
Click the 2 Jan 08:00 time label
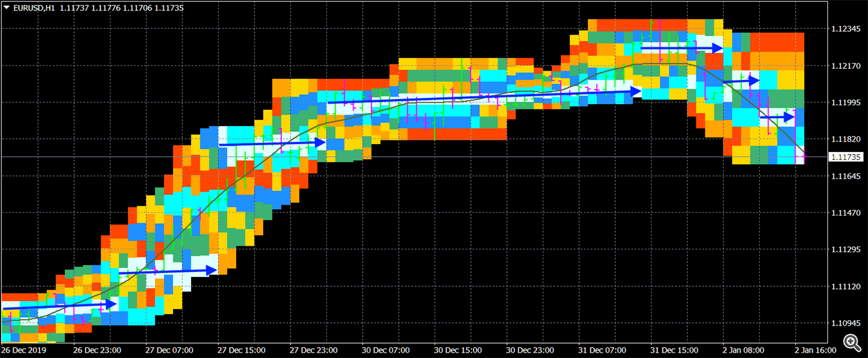[x=744, y=350]
